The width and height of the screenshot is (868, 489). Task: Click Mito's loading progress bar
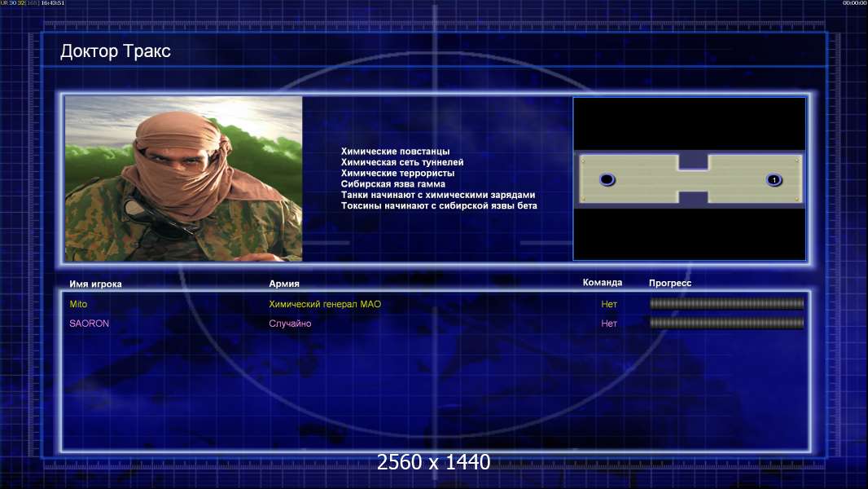point(727,303)
